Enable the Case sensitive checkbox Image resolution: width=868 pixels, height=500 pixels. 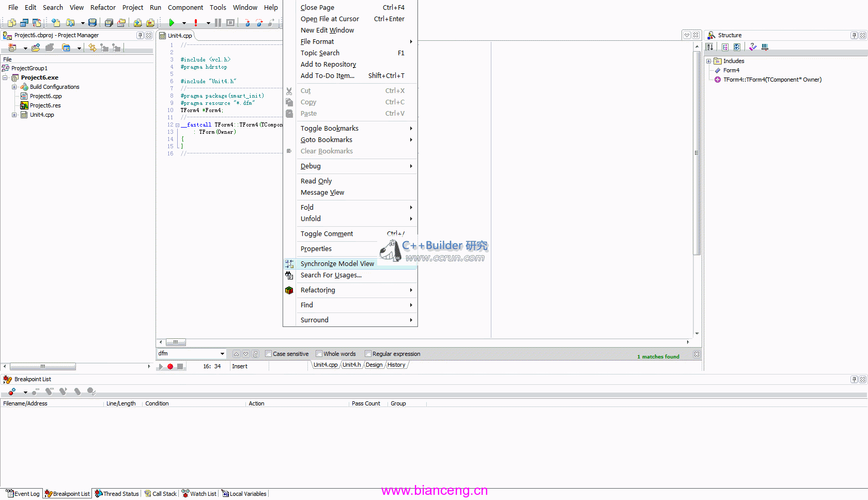pyautogui.click(x=268, y=354)
